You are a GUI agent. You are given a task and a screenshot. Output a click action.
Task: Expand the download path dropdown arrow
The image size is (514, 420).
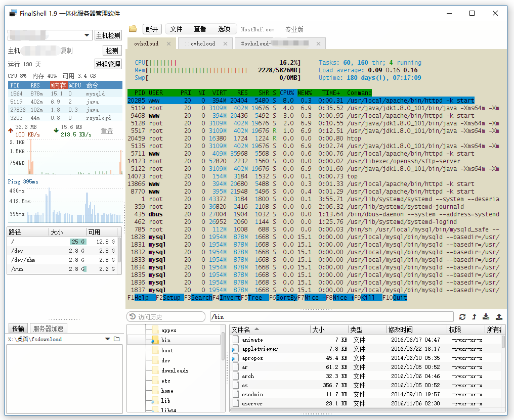[107, 339]
